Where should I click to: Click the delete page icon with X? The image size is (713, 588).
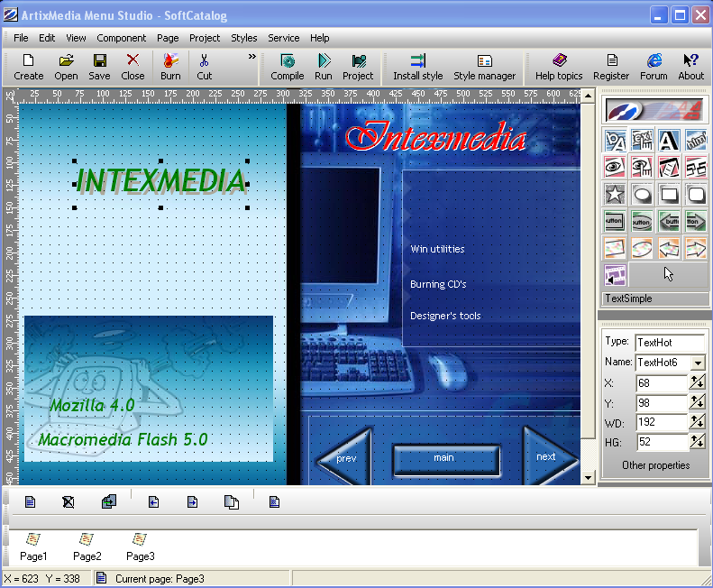[x=69, y=502]
